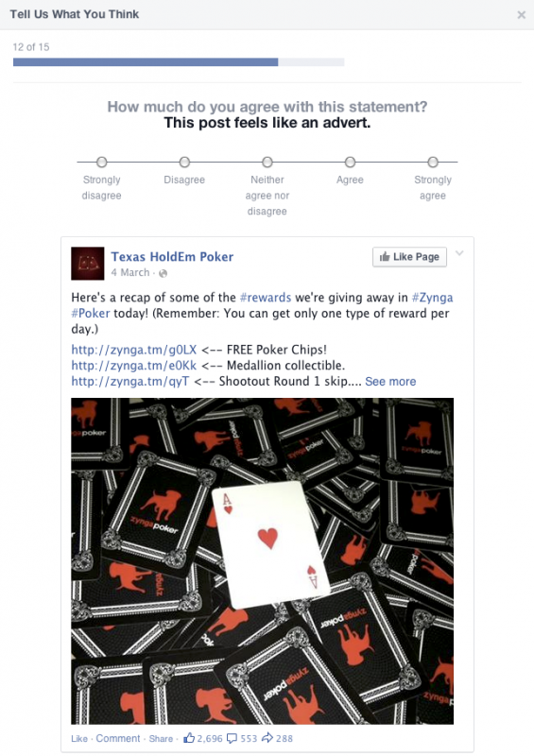This screenshot has width=534, height=756.
Task: Close the Tell Us What You Think dialog
Action: (522, 15)
